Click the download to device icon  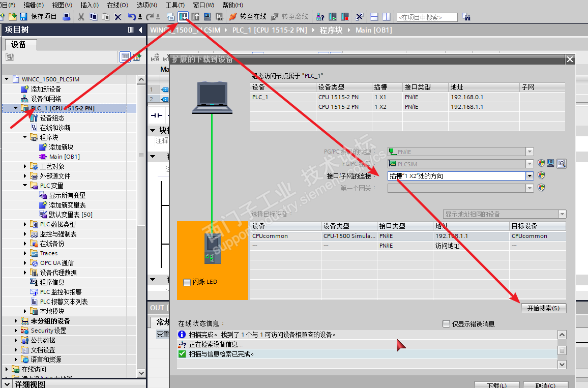[x=183, y=16]
